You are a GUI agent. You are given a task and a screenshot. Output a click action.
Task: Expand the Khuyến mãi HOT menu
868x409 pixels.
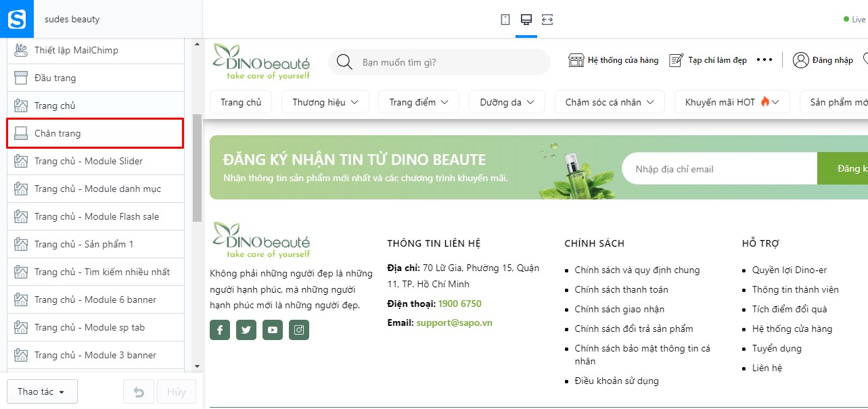point(732,102)
